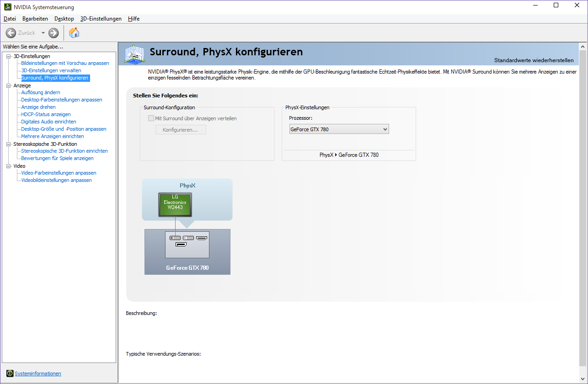Click the scrollbar up arrow
588x384 pixels.
pos(583,47)
